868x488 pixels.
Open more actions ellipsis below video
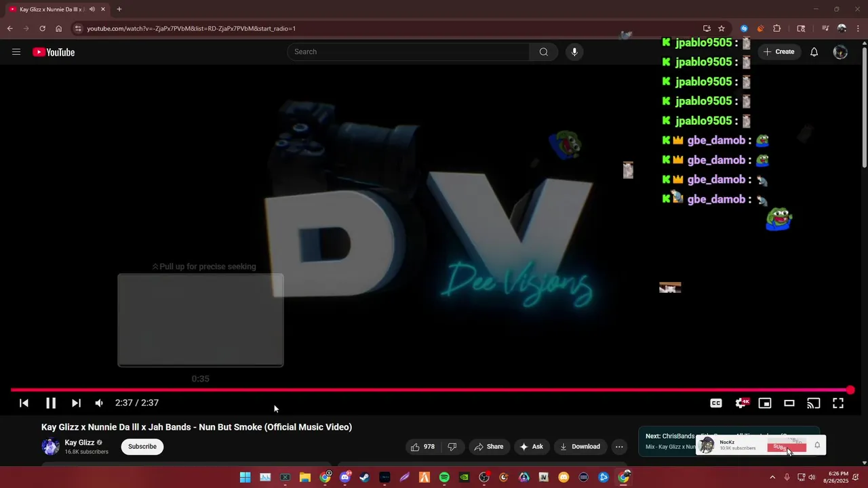(x=619, y=447)
